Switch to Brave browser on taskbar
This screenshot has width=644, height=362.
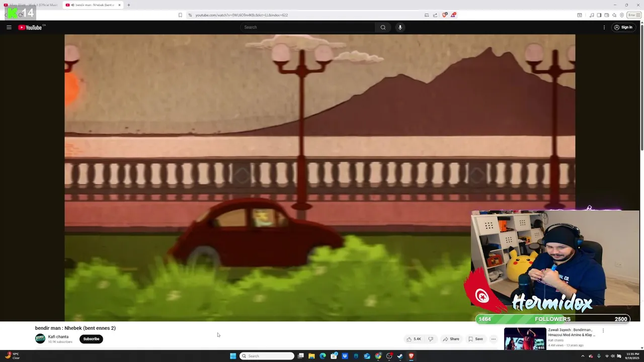(411, 356)
